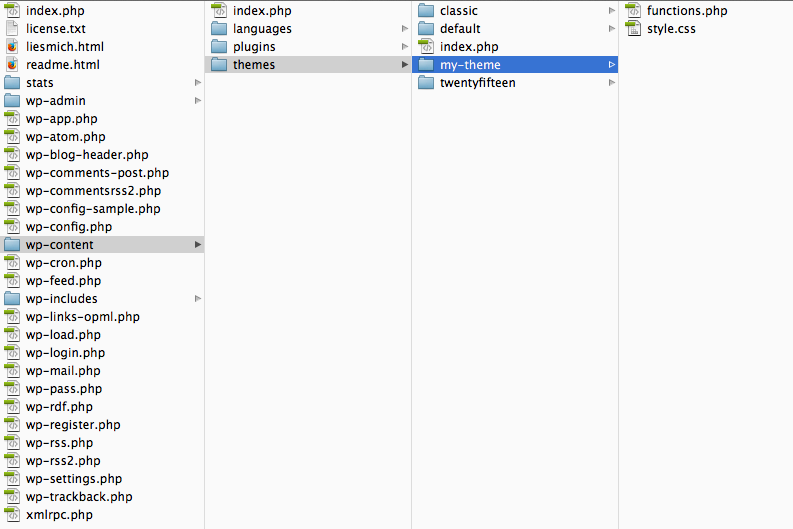Select the wp-pass.php file name
Image resolution: width=793 pixels, height=529 pixels.
[64, 389]
